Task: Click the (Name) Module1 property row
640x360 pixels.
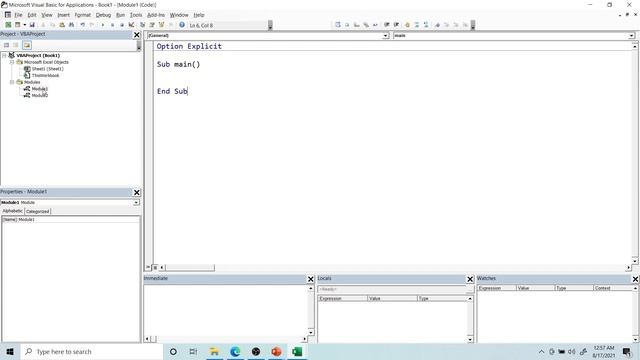Action: tap(71, 220)
